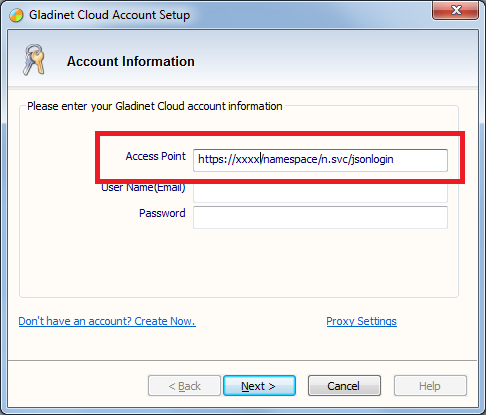The image size is (486, 415).
Task: Click the Gladinet Cloud Account Setup title text
Action: pos(109,15)
